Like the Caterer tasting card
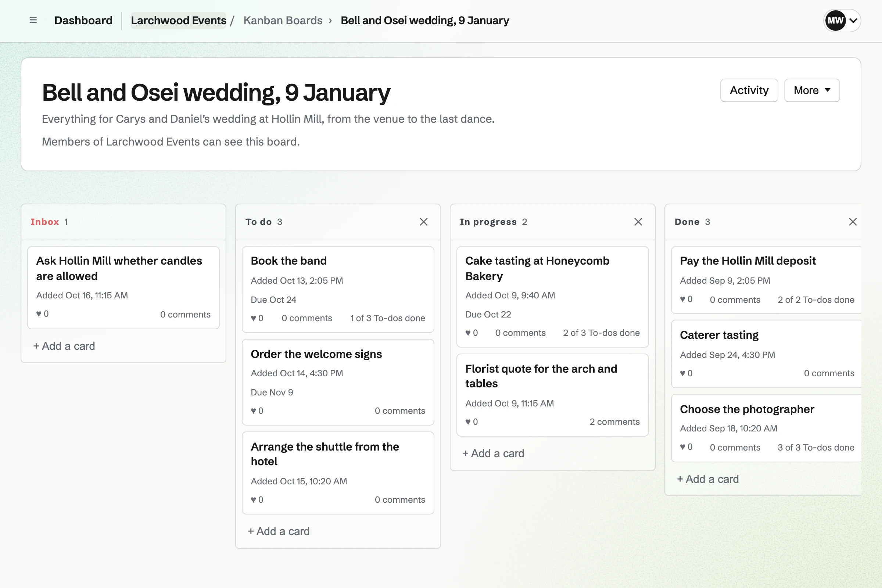 tap(686, 373)
